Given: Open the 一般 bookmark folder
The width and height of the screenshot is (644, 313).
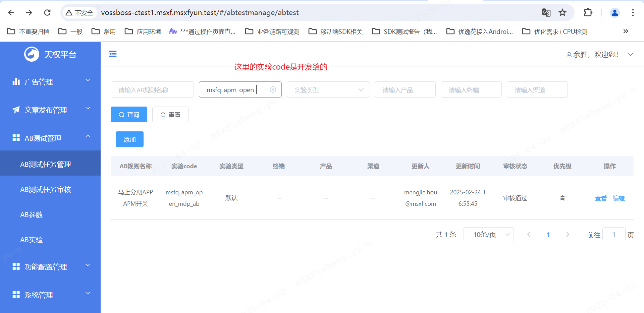Looking at the screenshot, I should click(70, 32).
